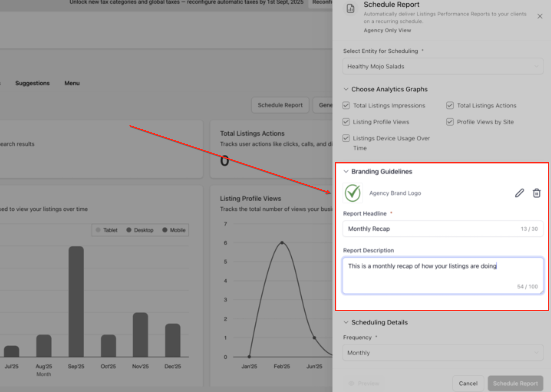The image size is (551, 392).
Task: Toggle the Desktop legend marker
Action: tap(129, 230)
